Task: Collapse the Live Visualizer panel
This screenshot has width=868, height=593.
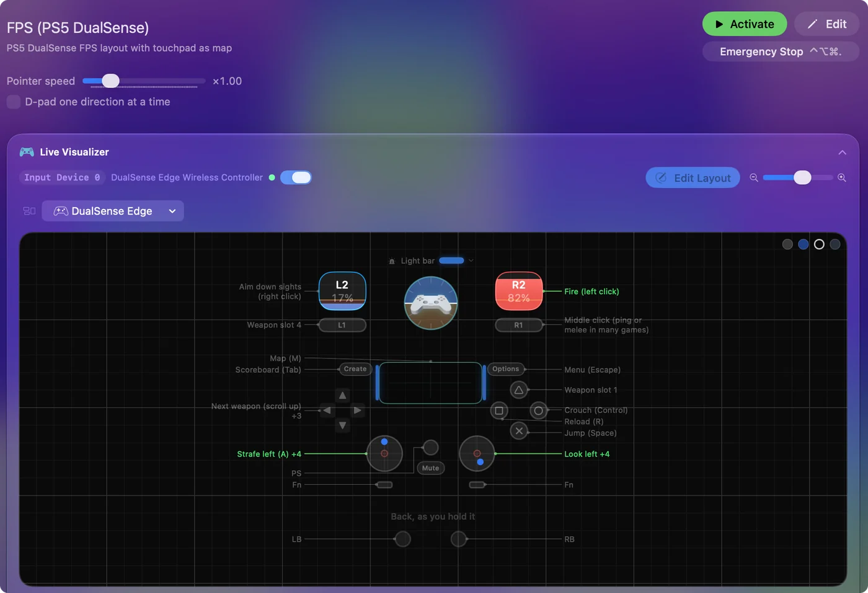Action: (x=842, y=153)
